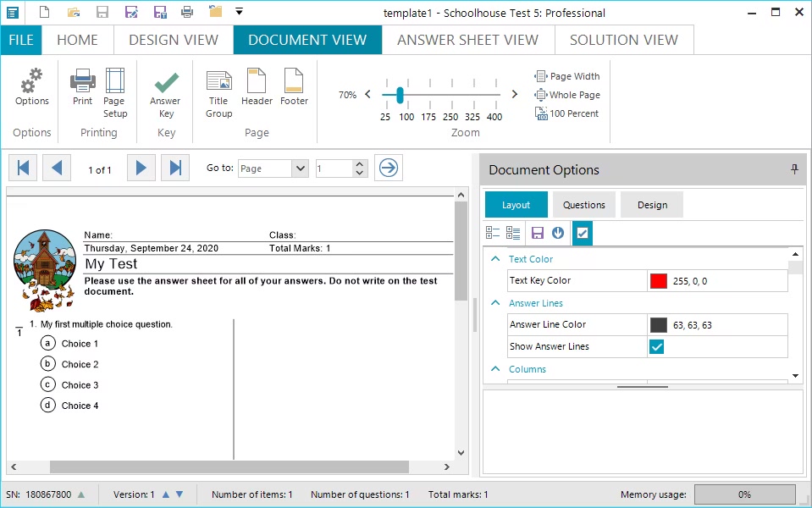The width and height of the screenshot is (812, 508).
Task: Set zoom to Page Width
Action: click(567, 76)
